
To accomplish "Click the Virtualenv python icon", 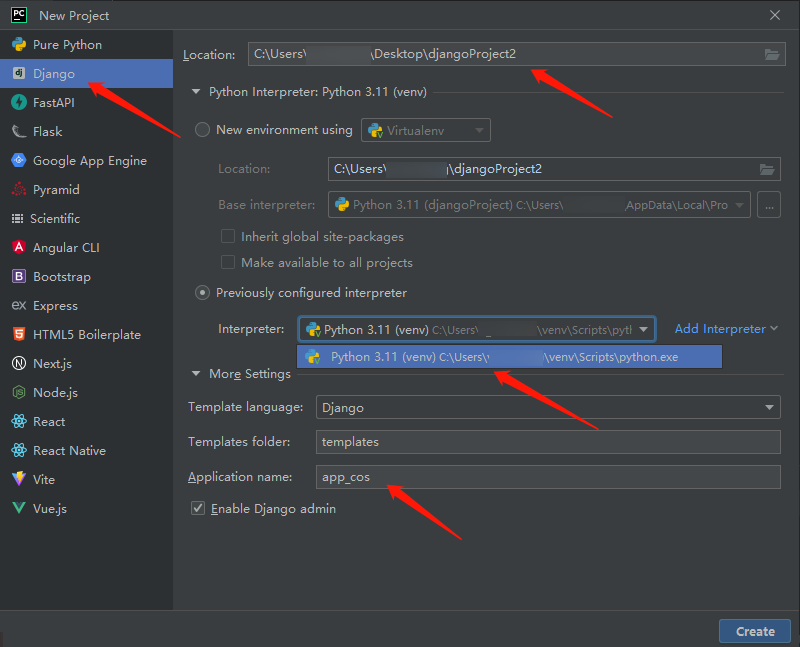I will pyautogui.click(x=376, y=131).
